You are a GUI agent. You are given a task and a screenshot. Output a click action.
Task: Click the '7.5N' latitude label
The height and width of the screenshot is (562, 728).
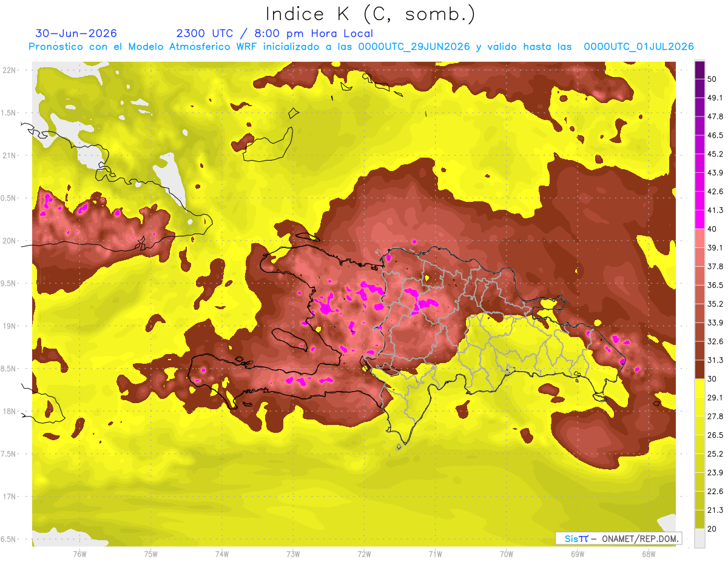8,454
